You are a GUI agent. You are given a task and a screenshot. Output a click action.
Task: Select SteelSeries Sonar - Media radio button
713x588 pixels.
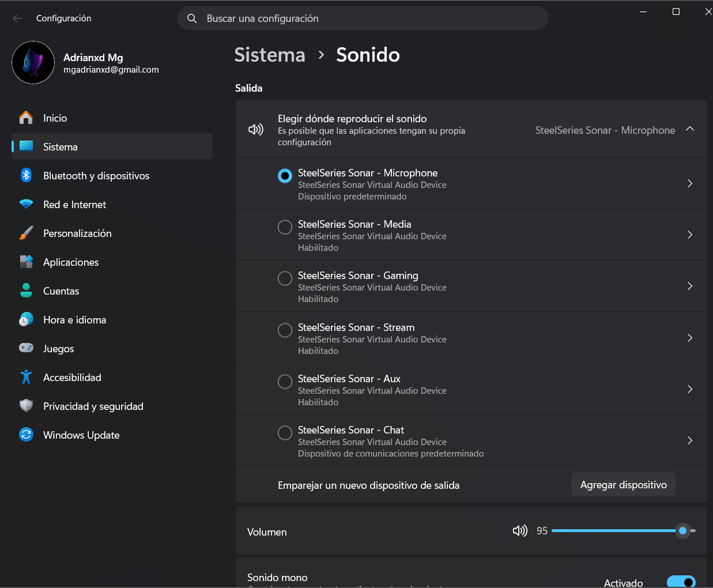285,227
